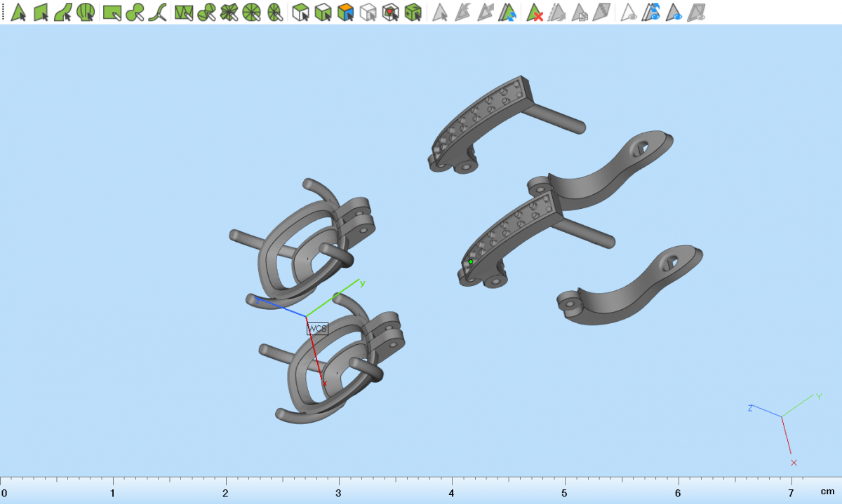Select the cube with red marker icon
This screenshot has height=504, width=842.
click(391, 12)
